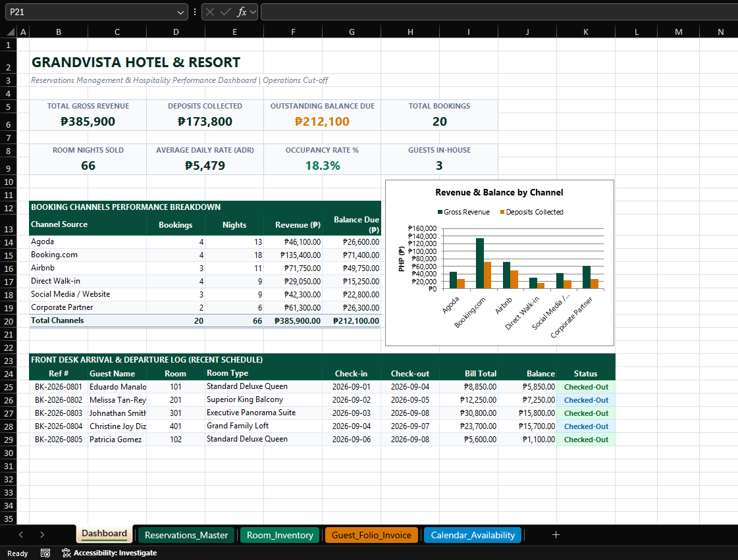Select column B header
The image size is (738, 560).
pyautogui.click(x=59, y=32)
